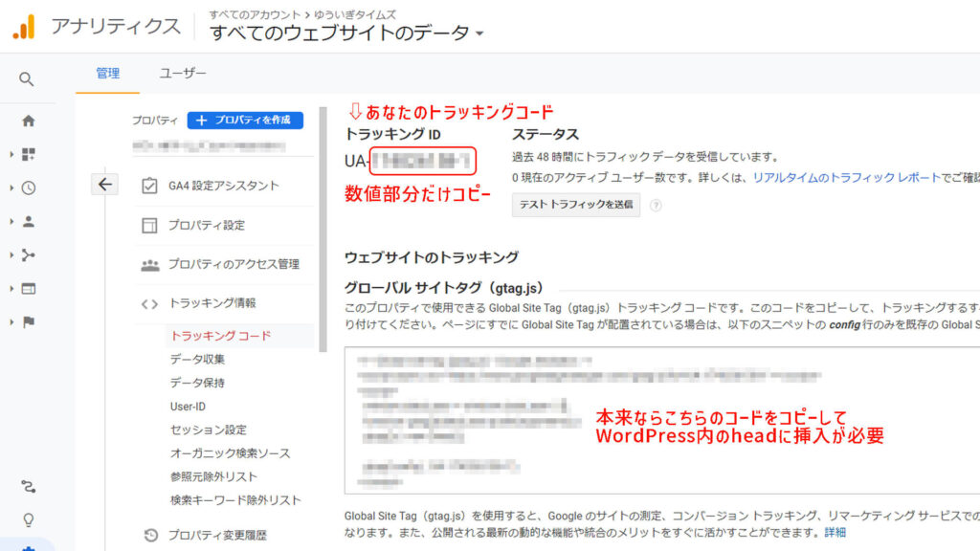Open the Attribution path icon
The image size is (980, 551).
28,487
